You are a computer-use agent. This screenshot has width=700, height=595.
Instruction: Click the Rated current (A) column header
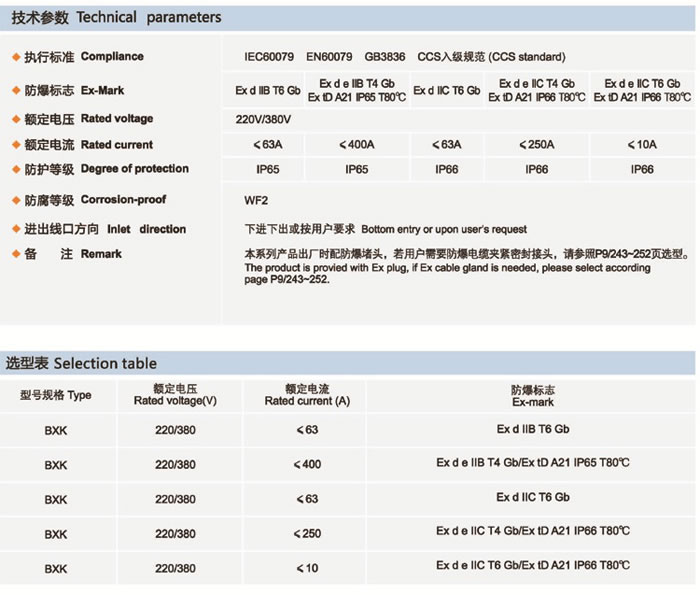[307, 395]
